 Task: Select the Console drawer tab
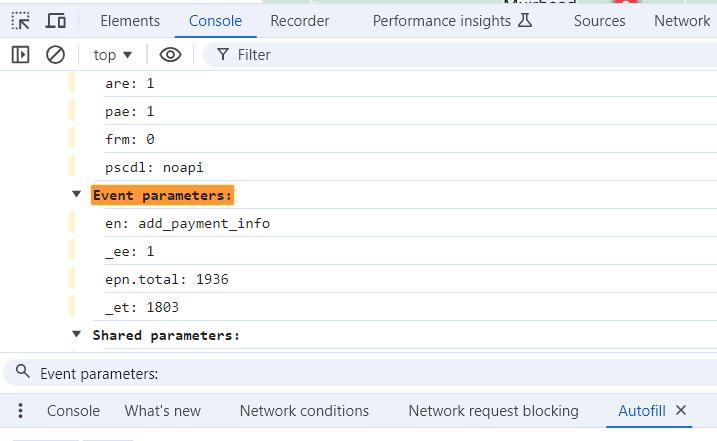click(73, 411)
